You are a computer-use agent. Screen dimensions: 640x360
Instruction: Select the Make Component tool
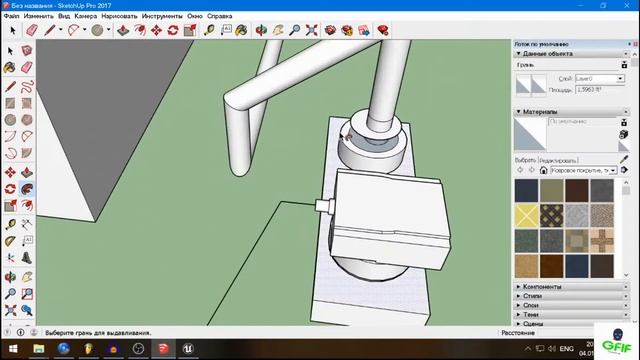point(27,50)
